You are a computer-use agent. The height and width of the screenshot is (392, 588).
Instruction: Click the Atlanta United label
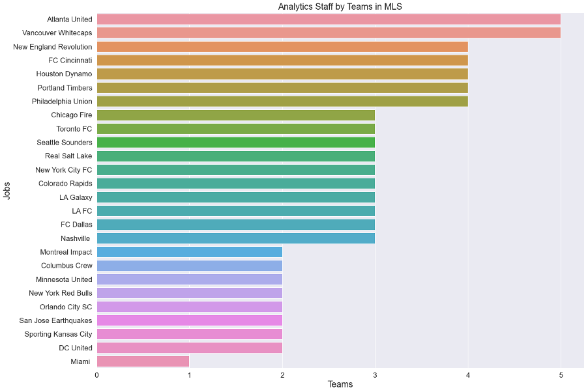[x=69, y=19]
